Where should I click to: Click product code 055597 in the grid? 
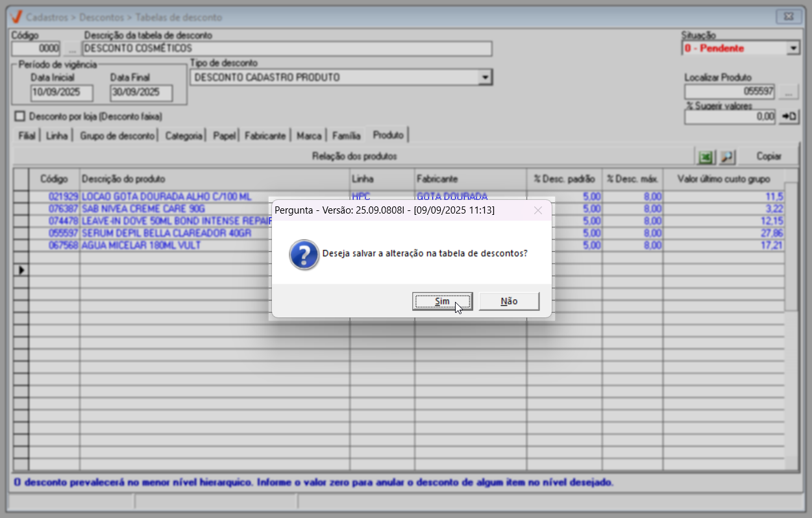coord(63,234)
